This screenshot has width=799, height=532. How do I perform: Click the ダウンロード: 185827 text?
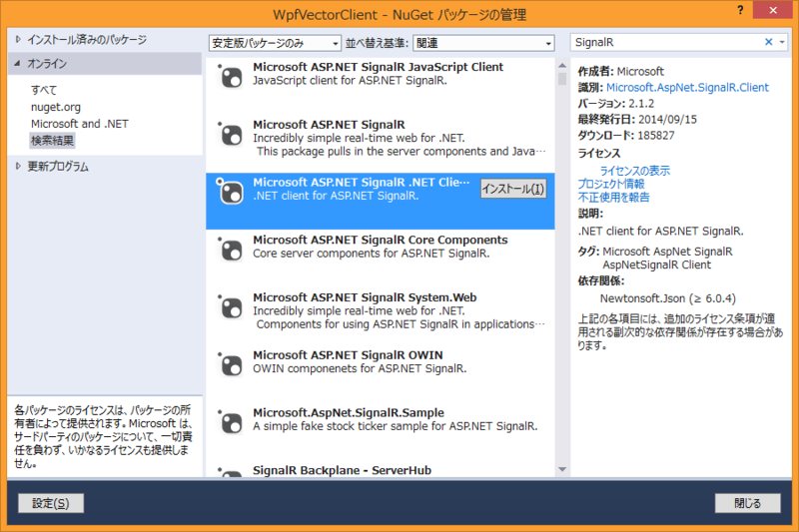click(x=626, y=136)
